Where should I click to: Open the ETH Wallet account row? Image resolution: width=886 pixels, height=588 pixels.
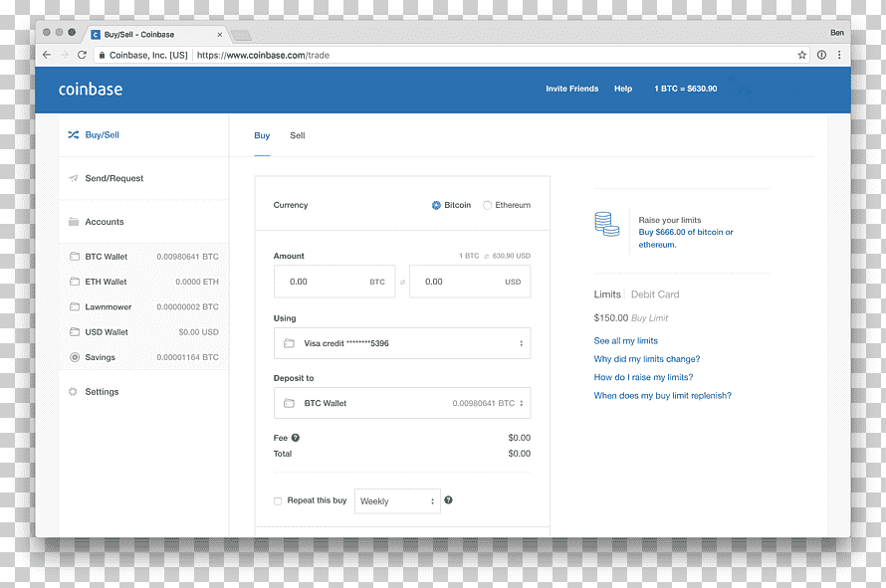point(143,282)
